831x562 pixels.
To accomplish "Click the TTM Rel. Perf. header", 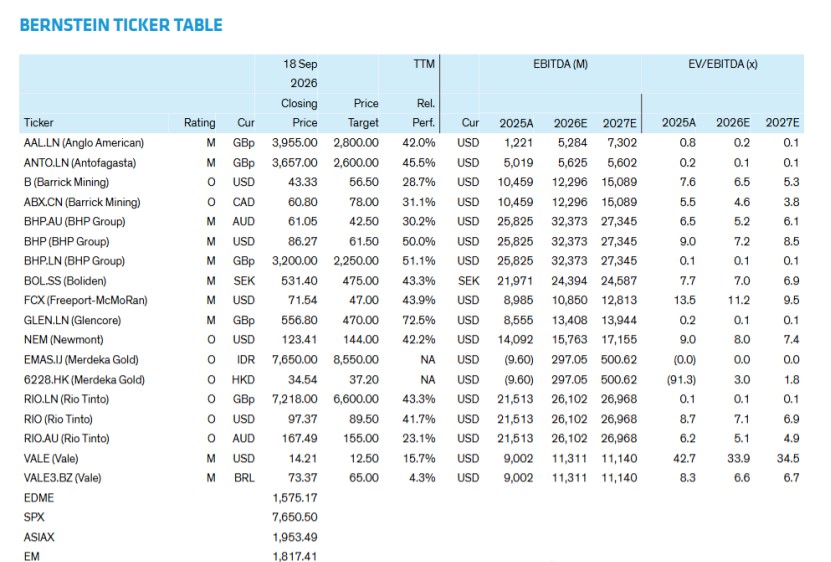I will click(x=423, y=93).
